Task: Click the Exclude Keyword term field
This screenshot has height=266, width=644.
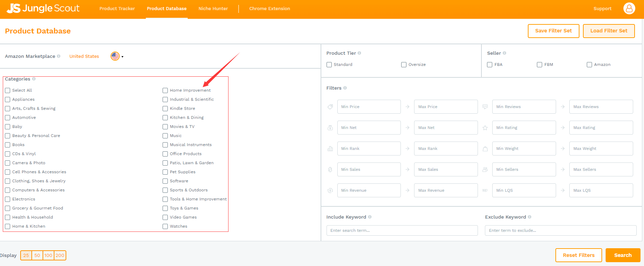Action: pyautogui.click(x=561, y=230)
